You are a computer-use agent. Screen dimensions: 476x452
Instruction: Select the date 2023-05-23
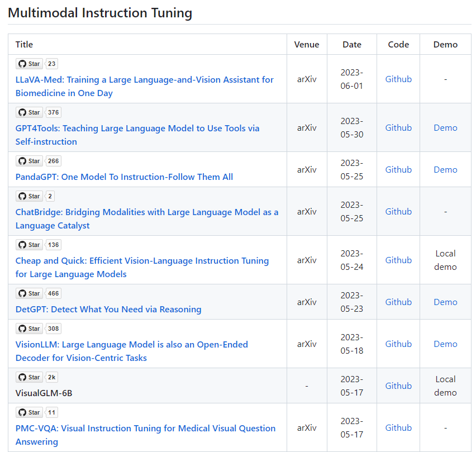click(352, 302)
